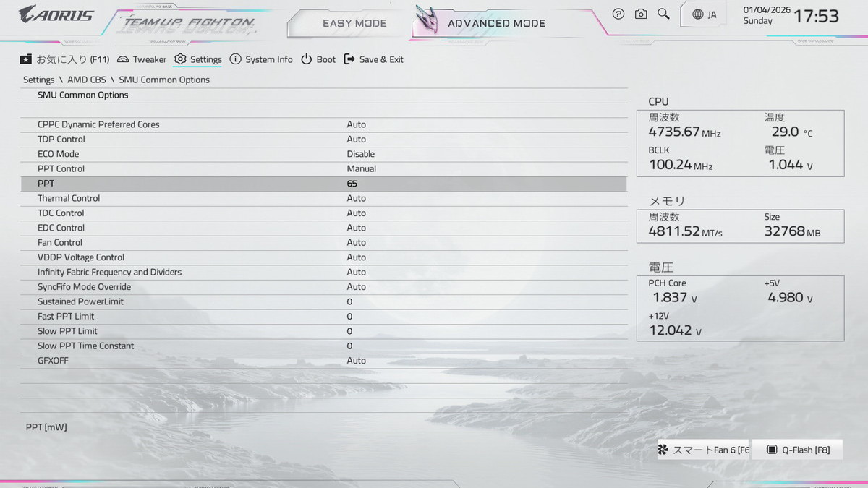This screenshot has width=868, height=488.
Task: Click the globe language icon
Action: coord(697,14)
